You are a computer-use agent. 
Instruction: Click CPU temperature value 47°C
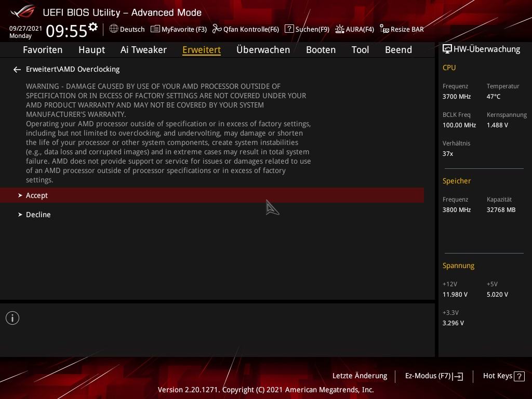pyautogui.click(x=494, y=97)
